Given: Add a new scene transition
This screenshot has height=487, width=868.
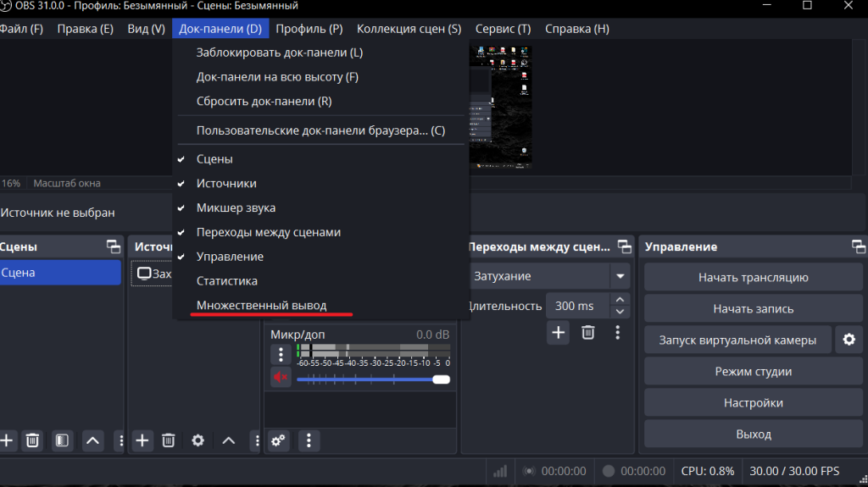Looking at the screenshot, I should pyautogui.click(x=558, y=333).
